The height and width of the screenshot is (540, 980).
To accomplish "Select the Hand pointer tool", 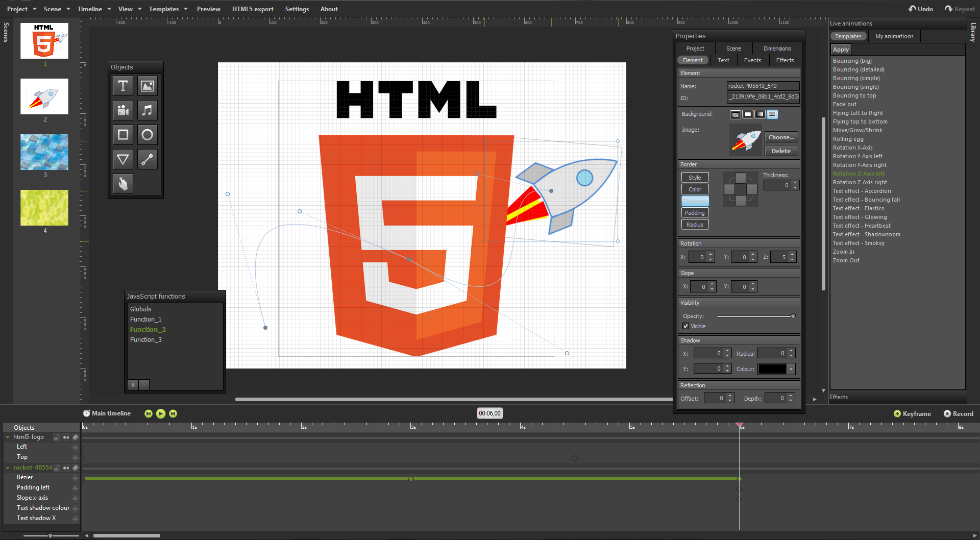I will [122, 184].
